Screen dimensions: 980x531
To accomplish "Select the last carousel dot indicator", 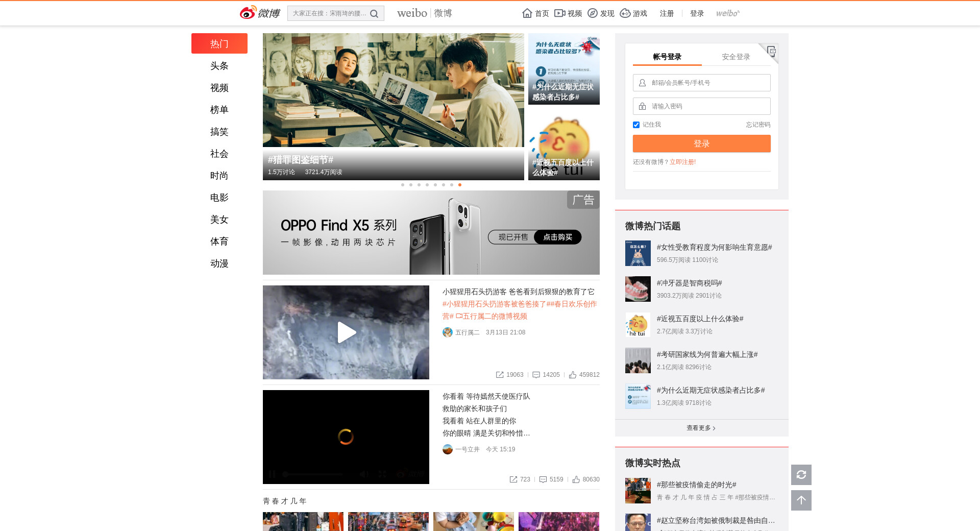I will [460, 185].
